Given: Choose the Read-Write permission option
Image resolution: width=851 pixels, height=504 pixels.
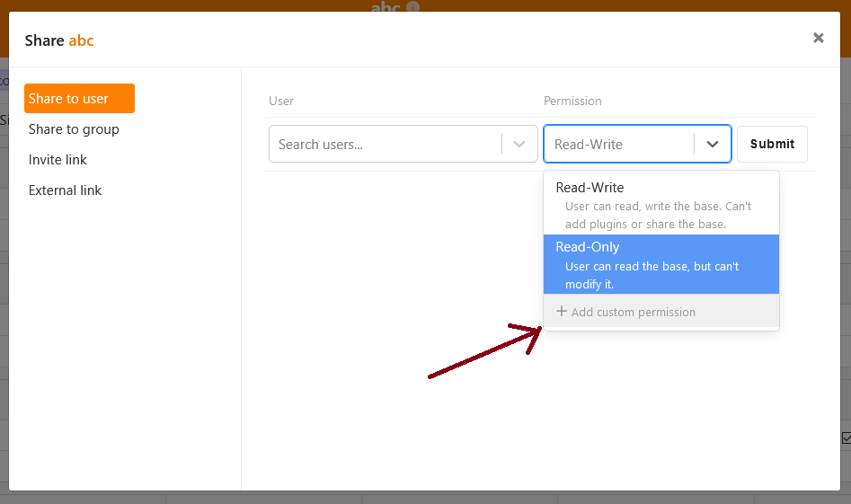Looking at the screenshot, I should (589, 188).
